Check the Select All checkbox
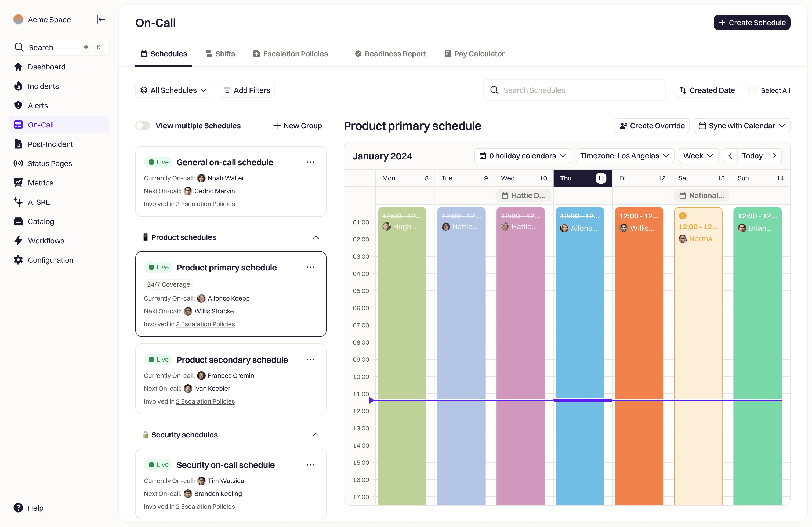This screenshot has width=812, height=527. [x=752, y=90]
